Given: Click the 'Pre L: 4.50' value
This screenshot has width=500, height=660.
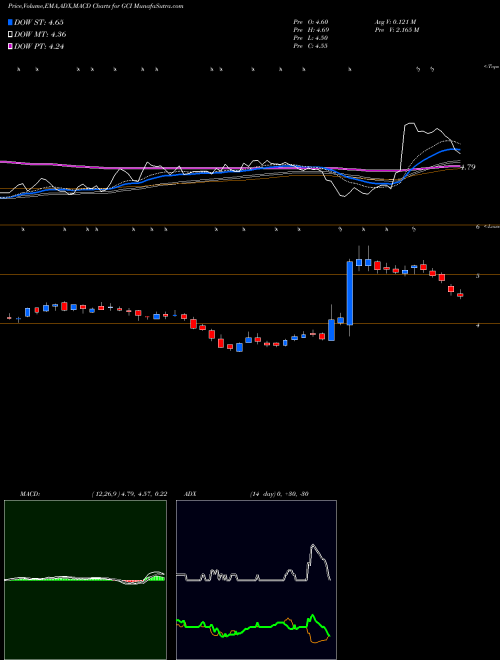Looking at the screenshot, I should point(311,38).
